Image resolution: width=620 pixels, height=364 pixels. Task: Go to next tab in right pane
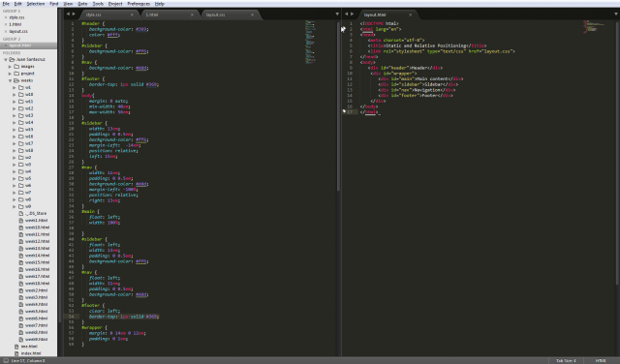point(352,14)
